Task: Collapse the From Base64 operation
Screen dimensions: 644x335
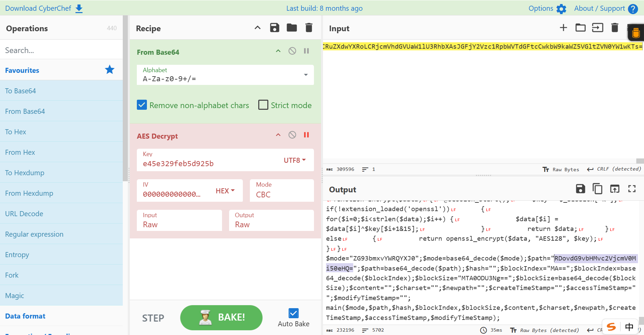Action: [x=278, y=51]
